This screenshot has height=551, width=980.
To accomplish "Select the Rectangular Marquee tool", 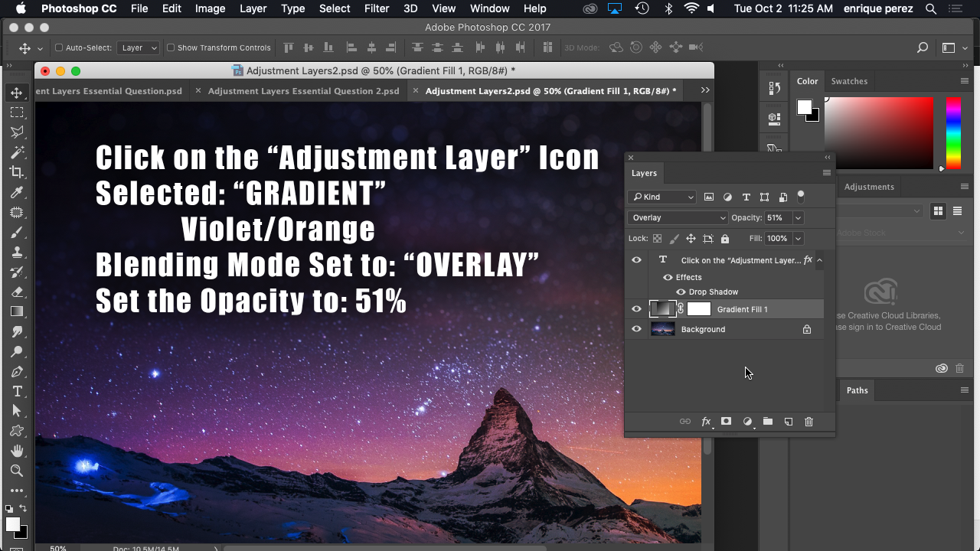I will (x=17, y=112).
